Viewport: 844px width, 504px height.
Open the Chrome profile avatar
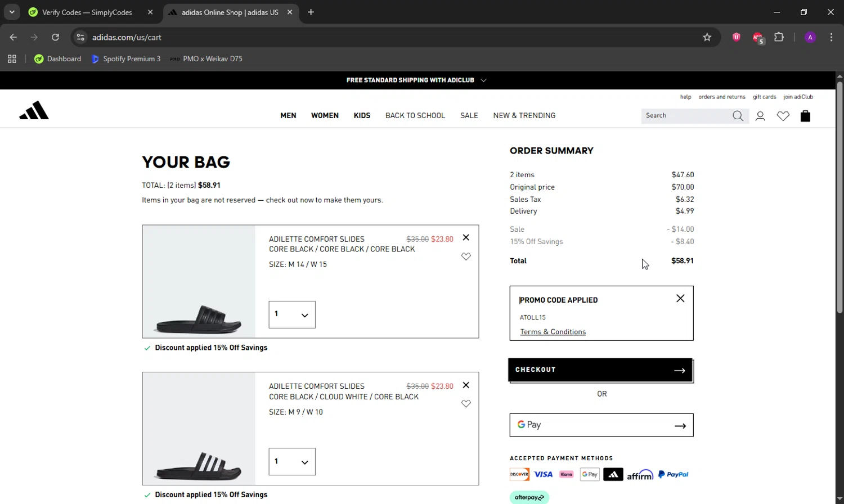810,37
